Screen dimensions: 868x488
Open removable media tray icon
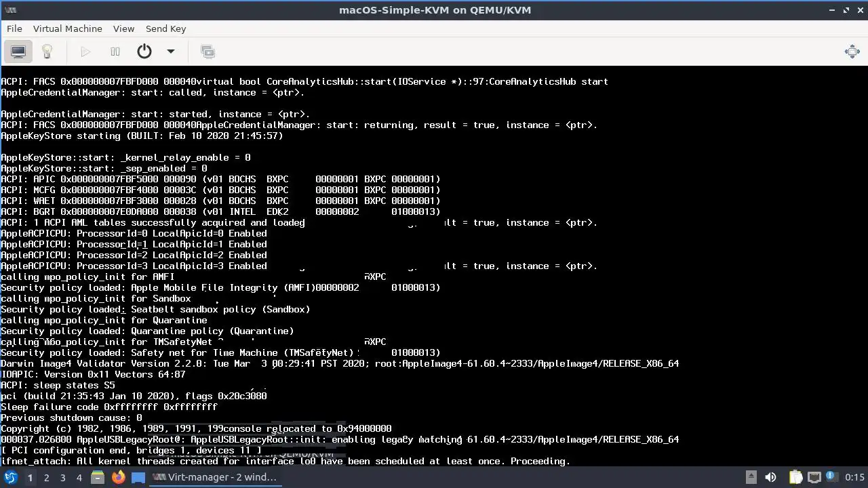[x=751, y=477]
